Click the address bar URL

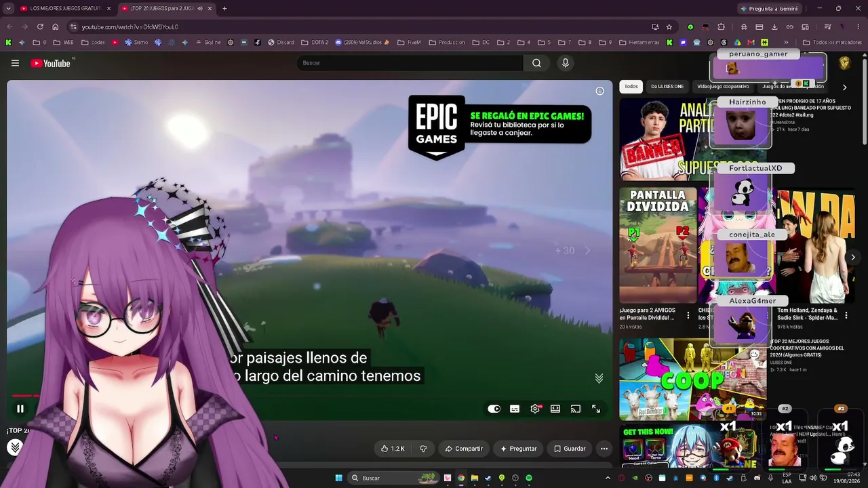pos(130,27)
